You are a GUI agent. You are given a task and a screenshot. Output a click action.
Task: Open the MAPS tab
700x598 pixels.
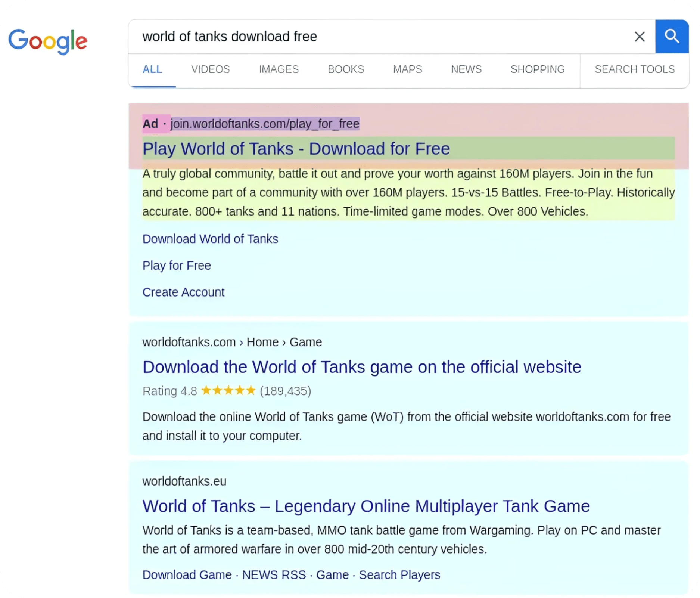pos(407,69)
